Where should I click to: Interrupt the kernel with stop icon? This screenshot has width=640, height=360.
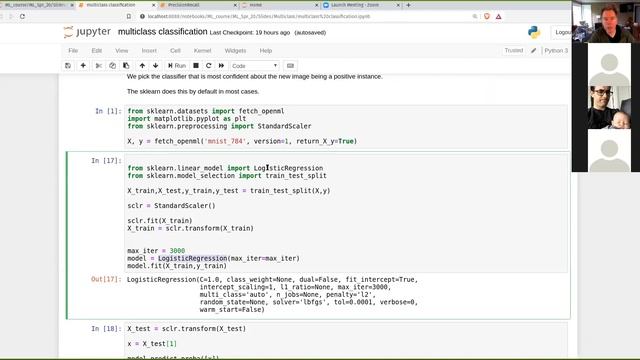click(196, 66)
